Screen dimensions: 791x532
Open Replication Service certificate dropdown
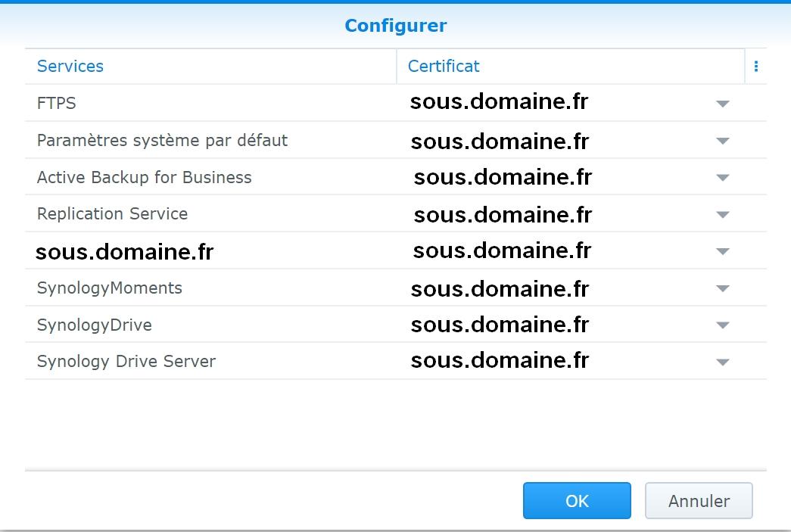[x=722, y=215]
